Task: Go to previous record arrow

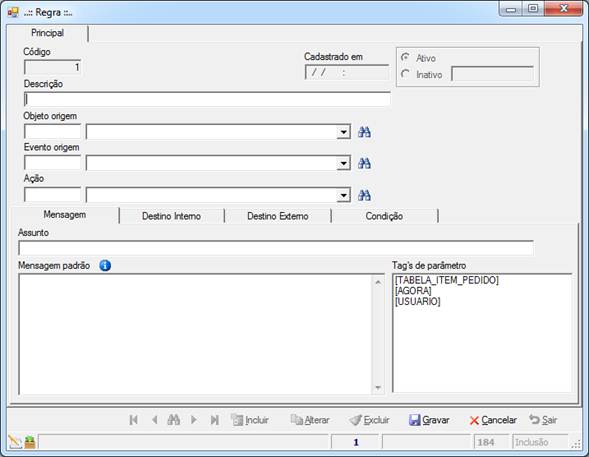Action: pos(154,420)
